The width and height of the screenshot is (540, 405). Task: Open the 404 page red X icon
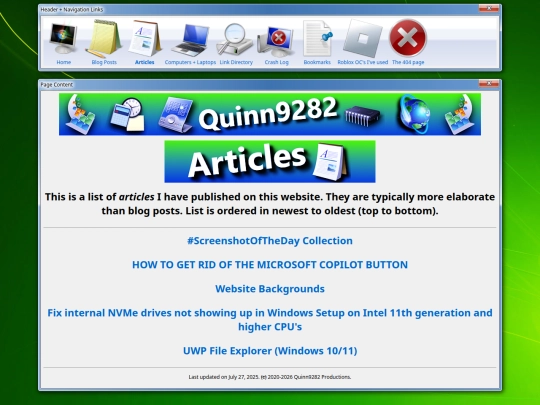coord(408,38)
